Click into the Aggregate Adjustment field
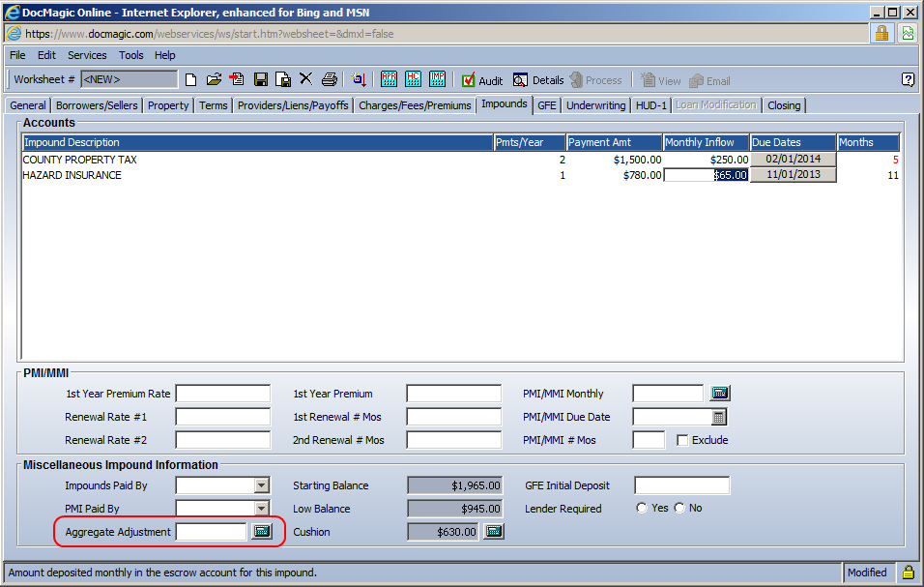This screenshot has width=924, height=587. pyautogui.click(x=211, y=532)
